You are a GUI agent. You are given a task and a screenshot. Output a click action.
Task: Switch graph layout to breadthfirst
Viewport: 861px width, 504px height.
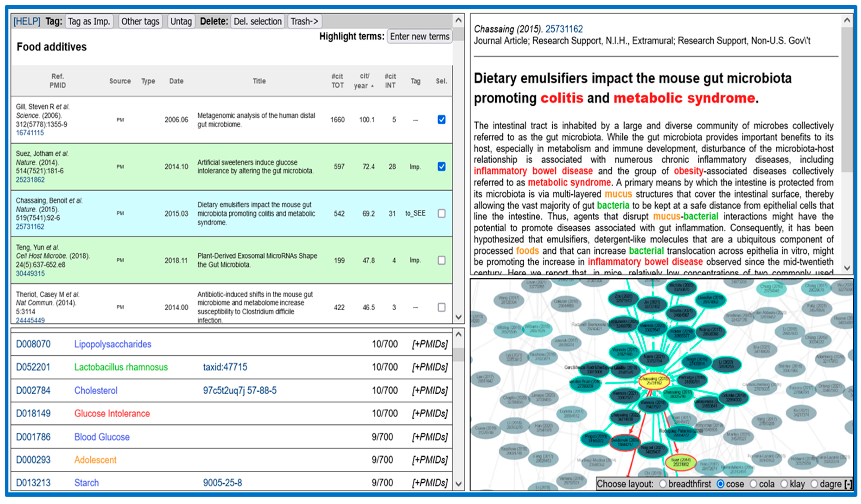tap(663, 484)
